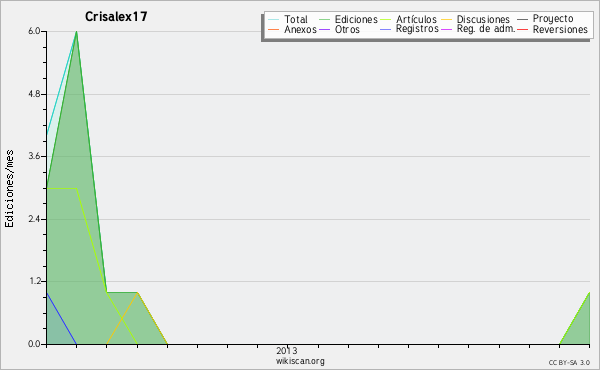Click the green Ediciones line swatch
The height and width of the screenshot is (370, 600).
click(x=324, y=19)
